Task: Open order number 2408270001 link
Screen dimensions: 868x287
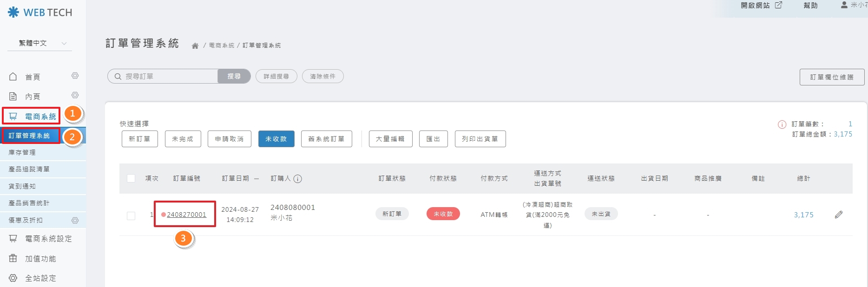Action: coord(186,215)
